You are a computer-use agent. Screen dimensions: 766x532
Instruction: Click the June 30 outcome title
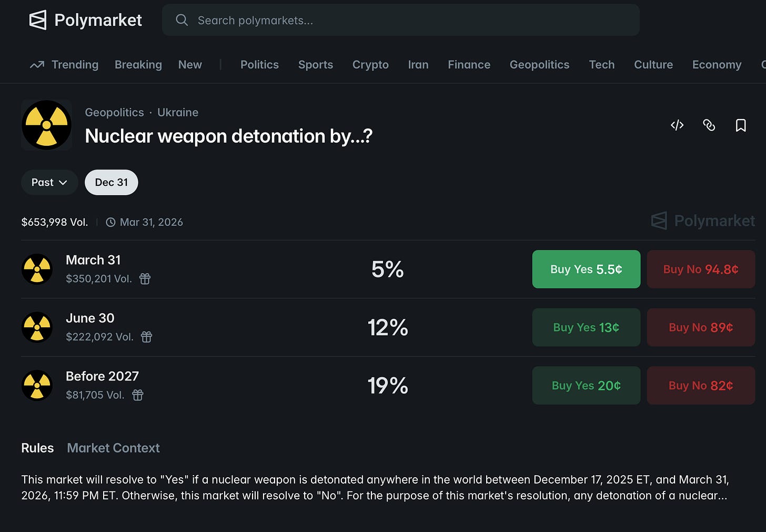pyautogui.click(x=90, y=318)
